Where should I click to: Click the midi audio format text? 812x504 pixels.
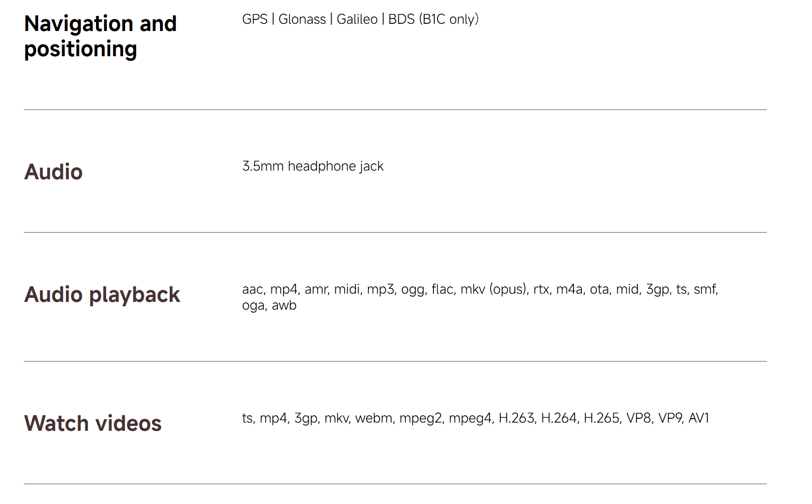pyautogui.click(x=347, y=289)
